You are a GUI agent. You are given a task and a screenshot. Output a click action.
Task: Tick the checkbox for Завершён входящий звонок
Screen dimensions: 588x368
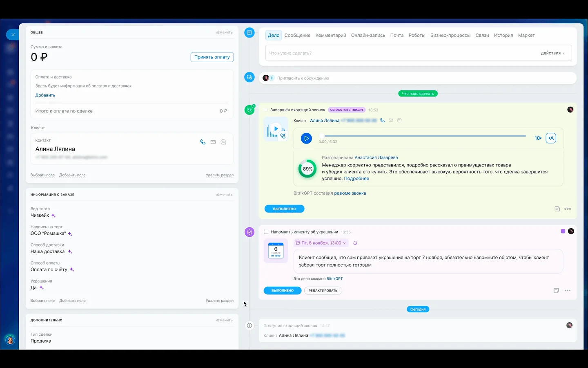point(266,110)
